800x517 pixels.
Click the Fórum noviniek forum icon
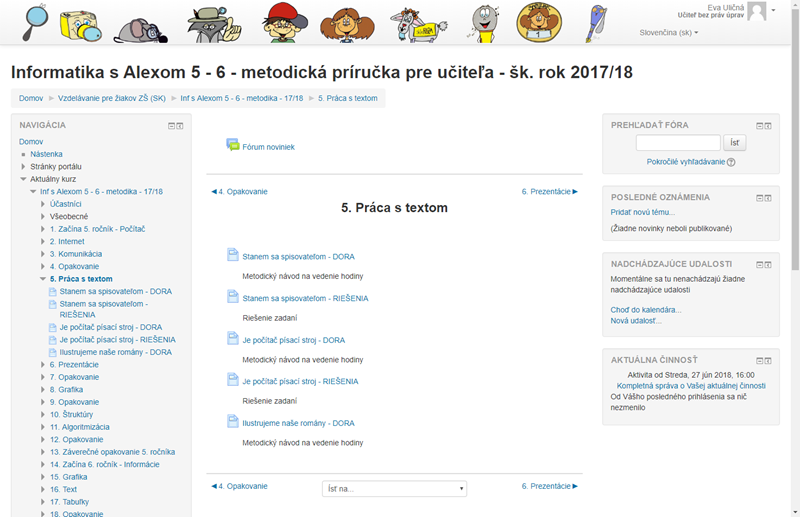click(x=233, y=145)
